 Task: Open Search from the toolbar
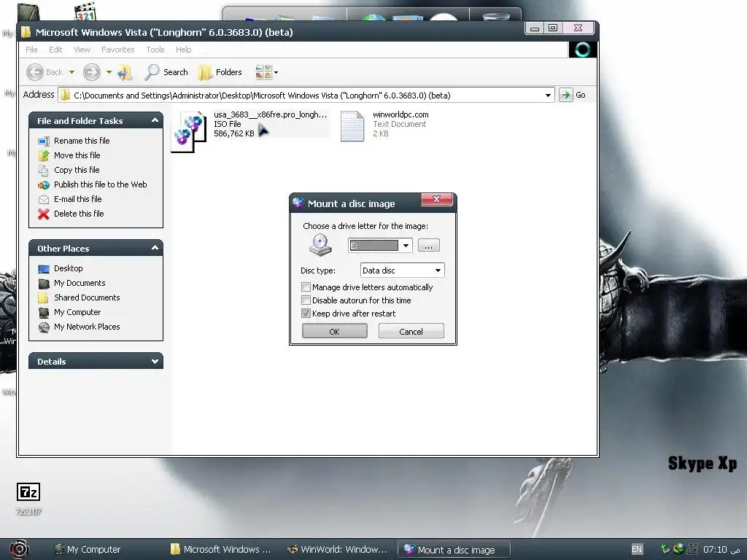pyautogui.click(x=166, y=72)
